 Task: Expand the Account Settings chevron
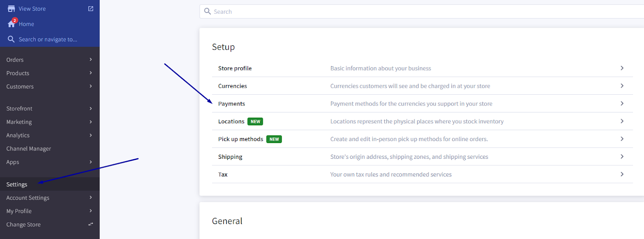tap(91, 197)
